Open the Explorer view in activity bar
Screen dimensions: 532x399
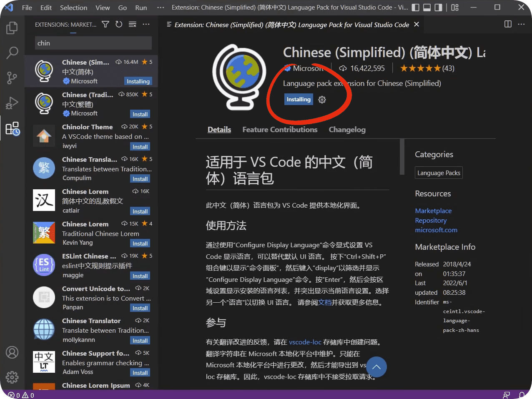coord(12,28)
